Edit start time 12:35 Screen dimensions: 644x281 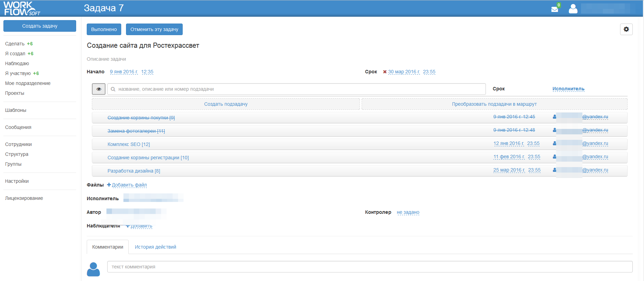147,72
